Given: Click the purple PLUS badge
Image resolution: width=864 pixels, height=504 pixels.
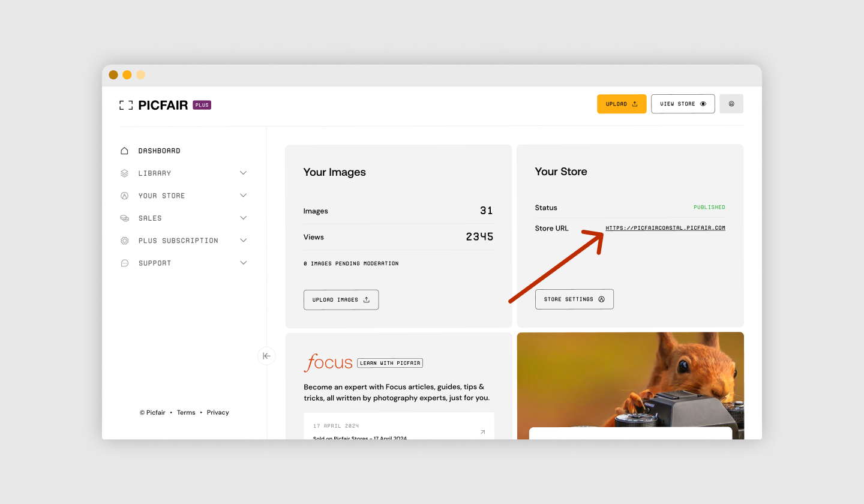Looking at the screenshot, I should point(202,105).
